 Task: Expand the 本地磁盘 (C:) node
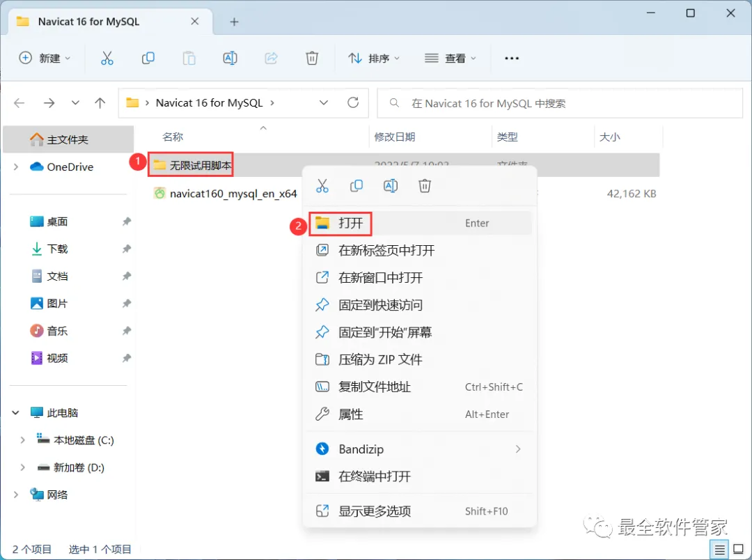point(22,440)
